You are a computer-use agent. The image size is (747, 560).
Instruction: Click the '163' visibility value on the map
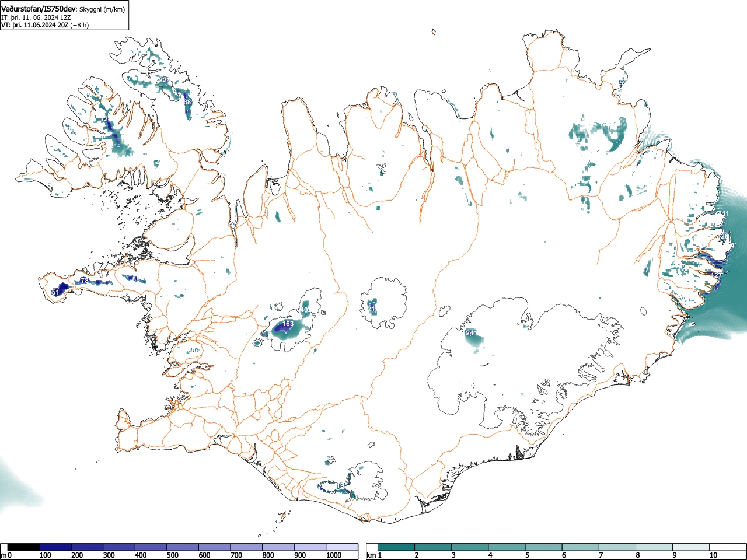point(288,324)
